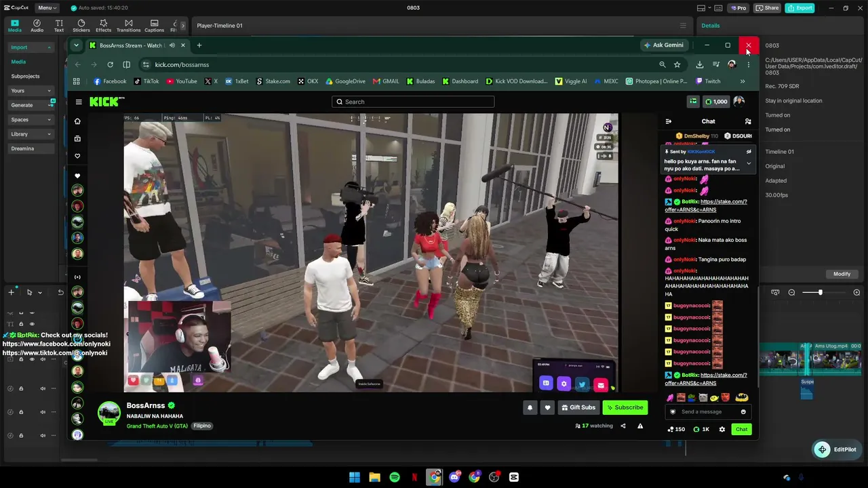
Task: Open CapCut layout options dropdown
Action: coord(704,8)
